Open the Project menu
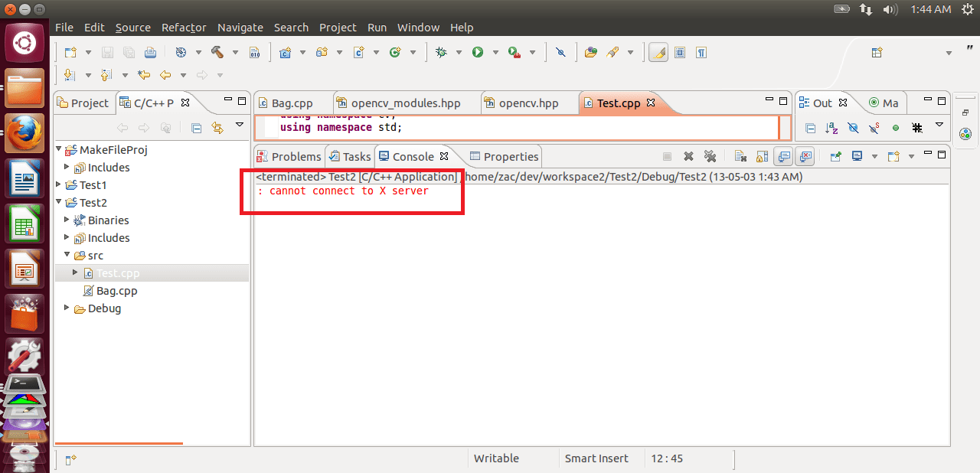The height and width of the screenshot is (473, 980). pos(338,27)
